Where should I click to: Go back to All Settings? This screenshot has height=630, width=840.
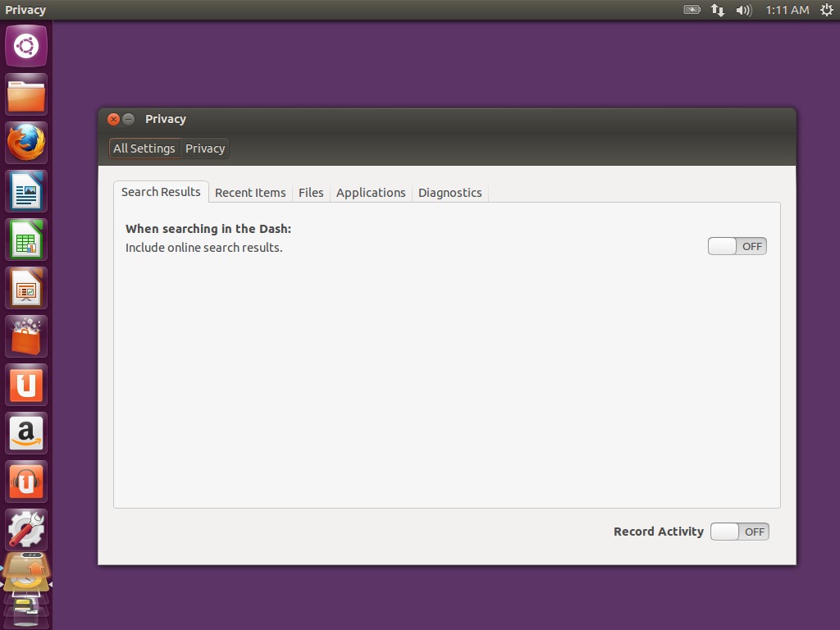(144, 148)
